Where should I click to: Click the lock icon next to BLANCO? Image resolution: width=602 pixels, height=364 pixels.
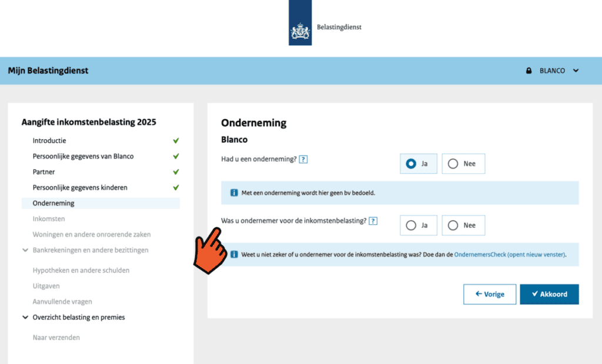point(529,71)
